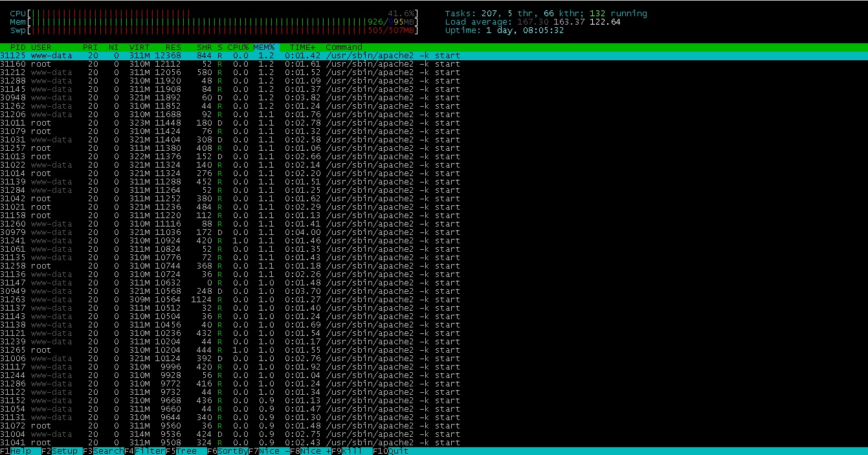Sort by the MEM% column header
Viewport: 868px width, 455px height.
264,47
